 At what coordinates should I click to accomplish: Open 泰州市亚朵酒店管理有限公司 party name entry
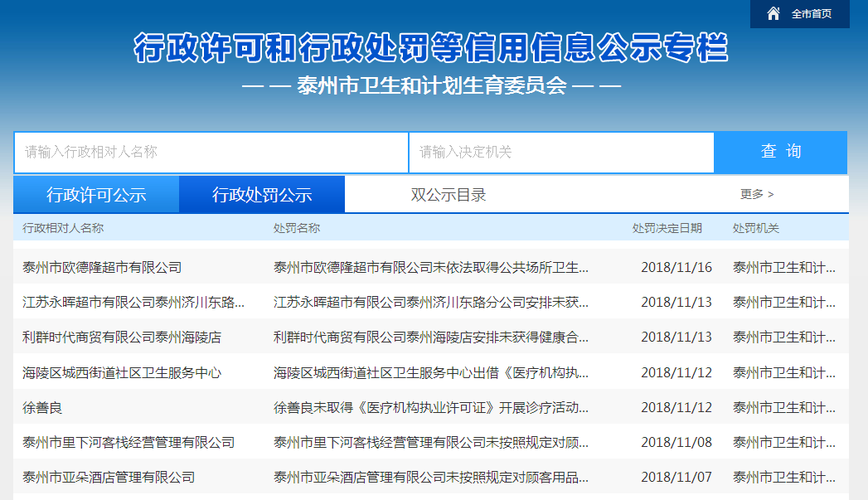[x=109, y=478]
